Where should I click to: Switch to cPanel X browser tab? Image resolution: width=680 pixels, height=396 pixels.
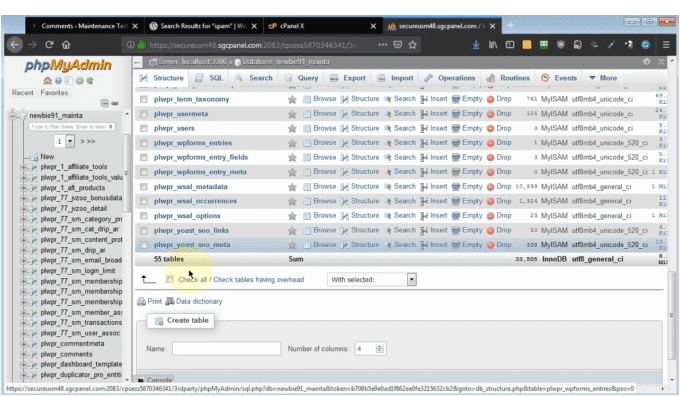click(322, 26)
